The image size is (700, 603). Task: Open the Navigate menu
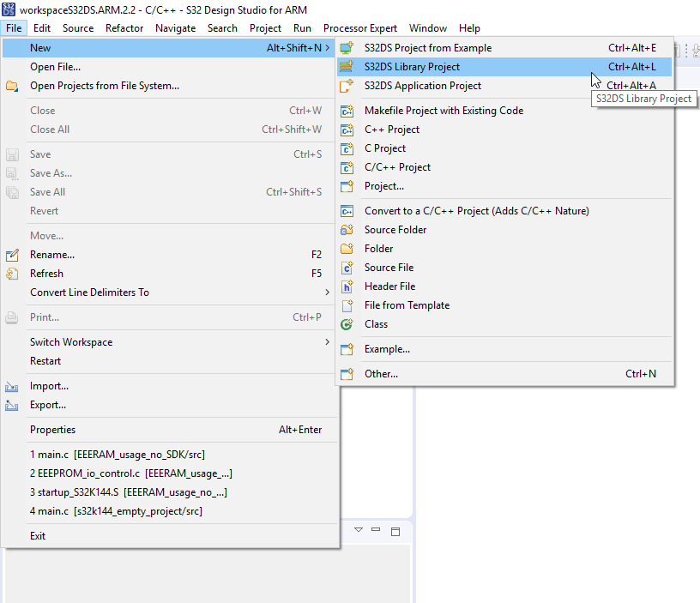point(176,28)
